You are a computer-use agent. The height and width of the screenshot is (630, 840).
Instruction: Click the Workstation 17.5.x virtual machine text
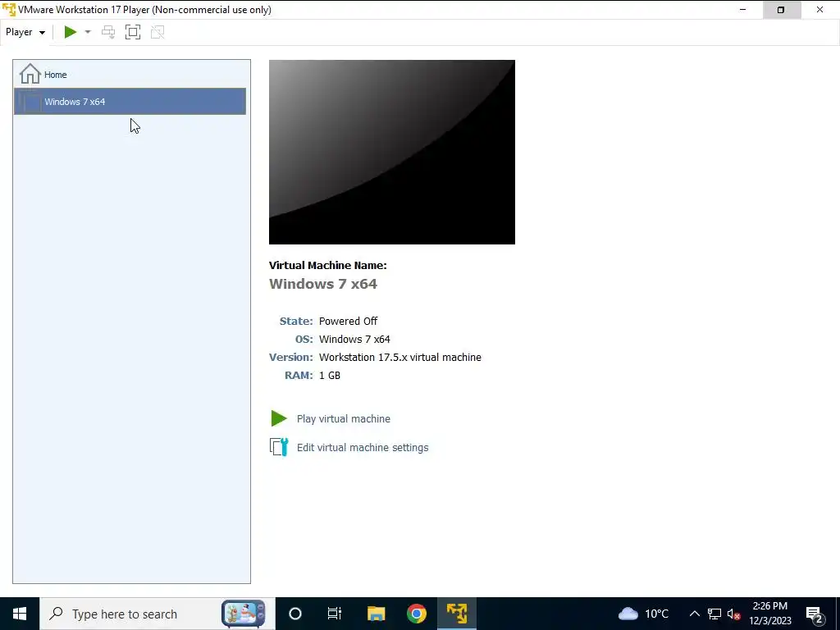click(x=400, y=358)
